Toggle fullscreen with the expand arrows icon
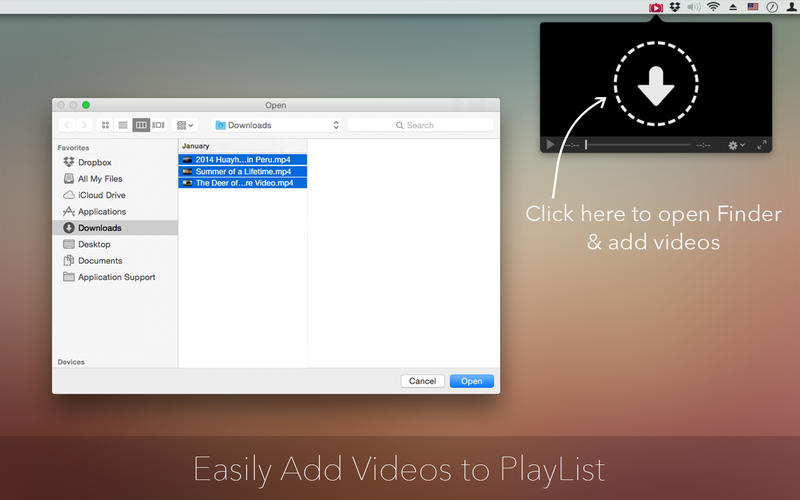Screen dimensions: 800x500 point(762,145)
